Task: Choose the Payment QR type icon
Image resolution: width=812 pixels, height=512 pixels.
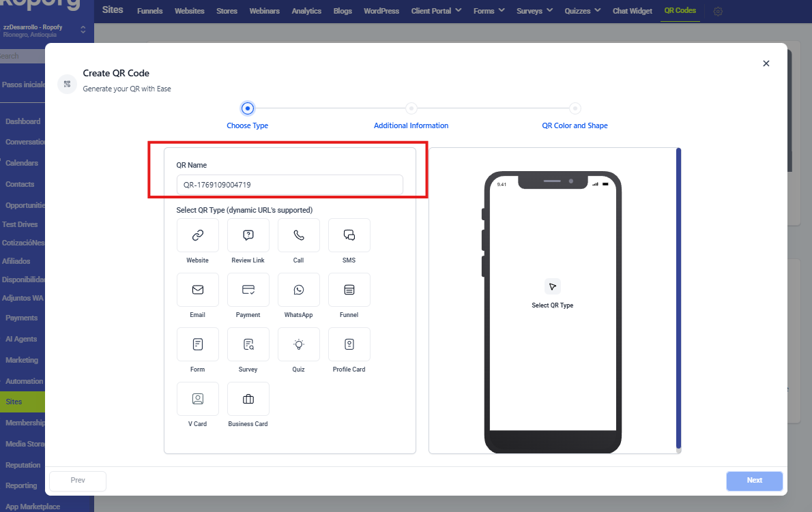Action: (248, 290)
